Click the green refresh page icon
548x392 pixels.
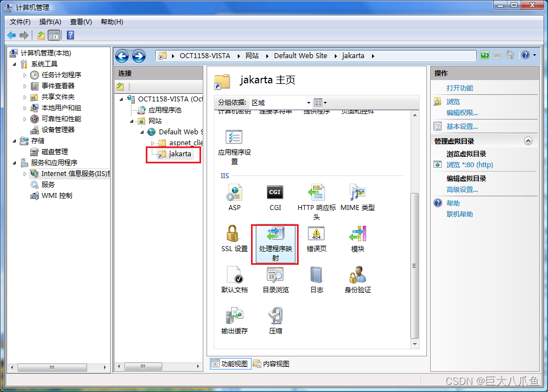(x=485, y=55)
